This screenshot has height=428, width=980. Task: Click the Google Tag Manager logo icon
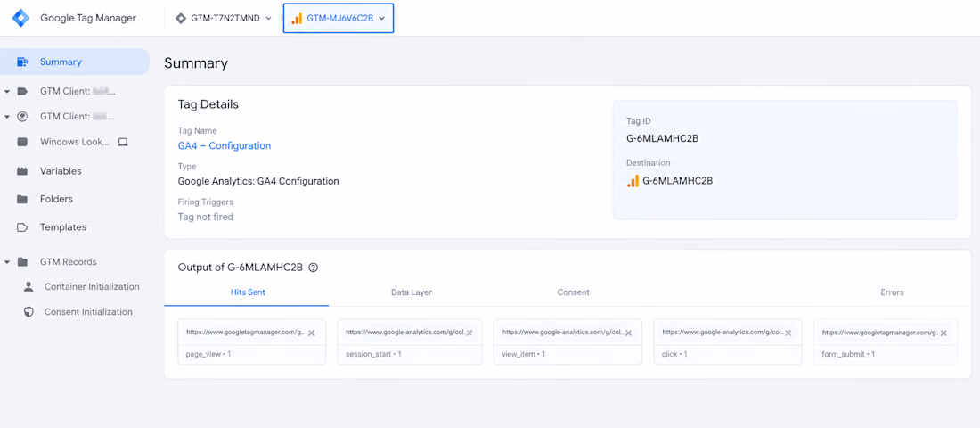coord(20,18)
